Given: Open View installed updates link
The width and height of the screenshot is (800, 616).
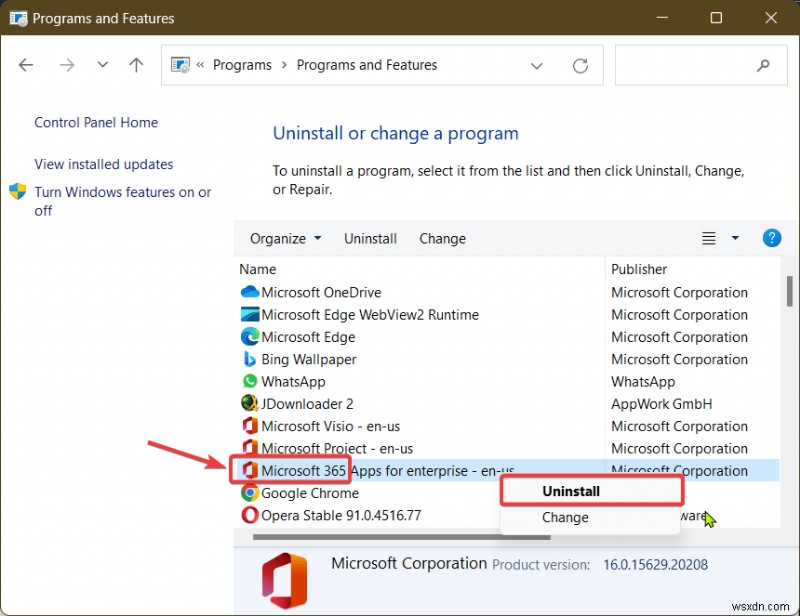Looking at the screenshot, I should click(x=104, y=164).
